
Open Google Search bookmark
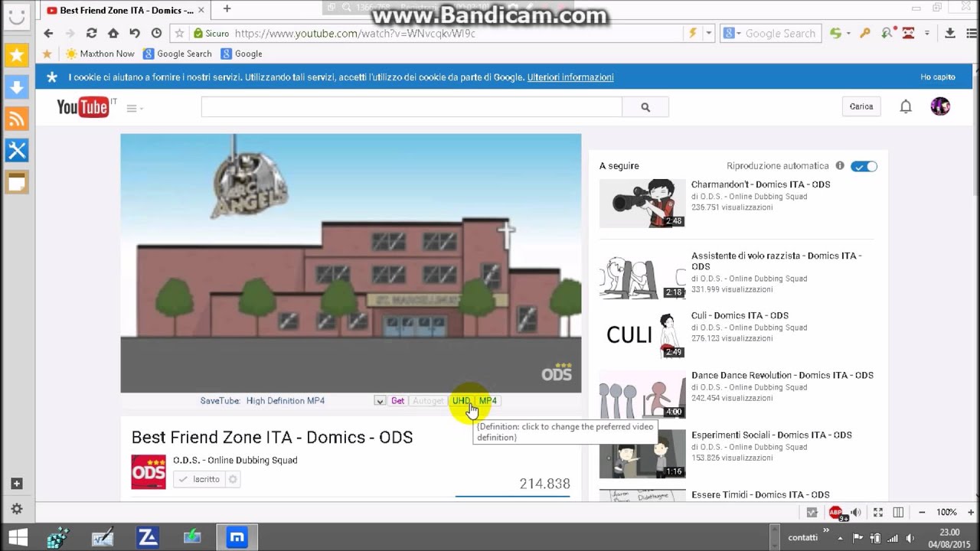[178, 54]
